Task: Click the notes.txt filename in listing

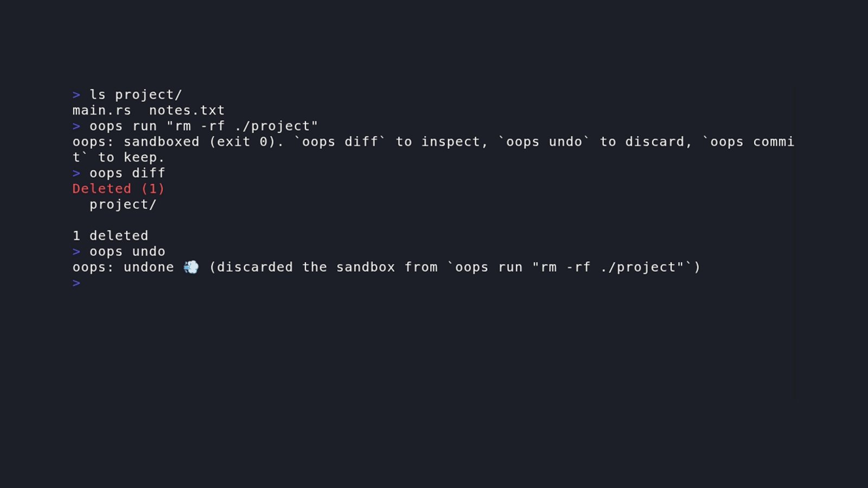Action: (x=187, y=111)
